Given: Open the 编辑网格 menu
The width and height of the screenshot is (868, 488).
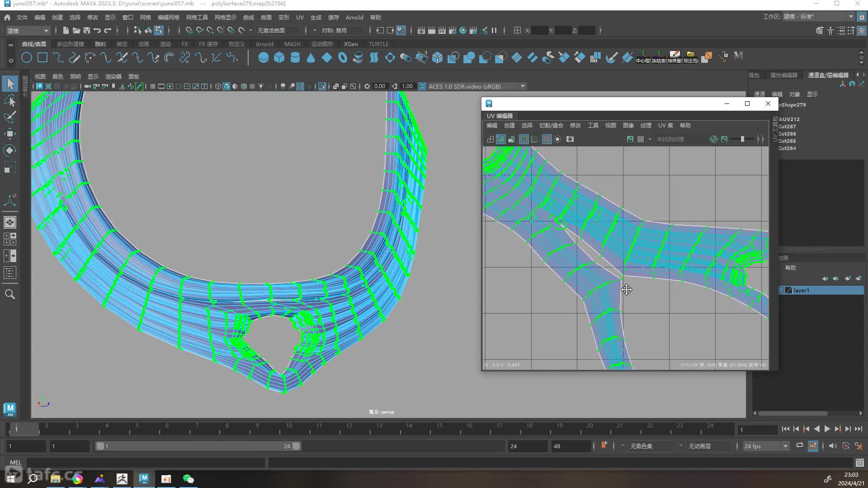Looking at the screenshot, I should 169,17.
